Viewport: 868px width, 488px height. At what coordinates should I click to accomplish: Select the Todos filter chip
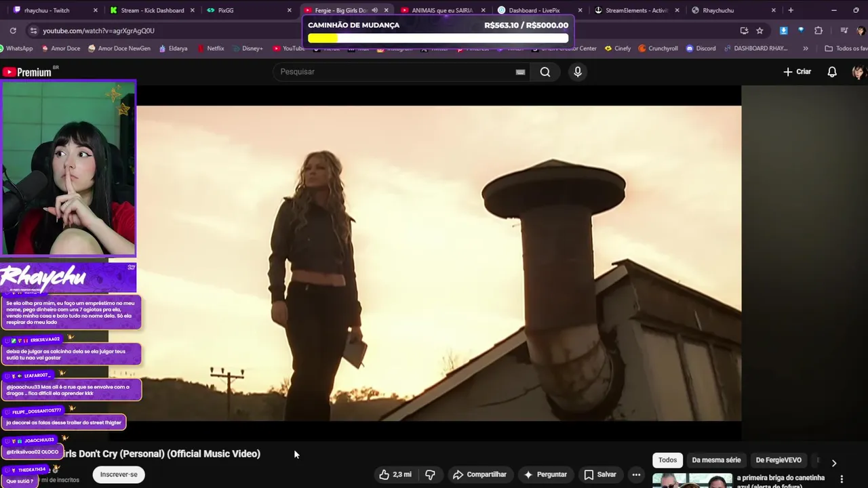pos(667,460)
